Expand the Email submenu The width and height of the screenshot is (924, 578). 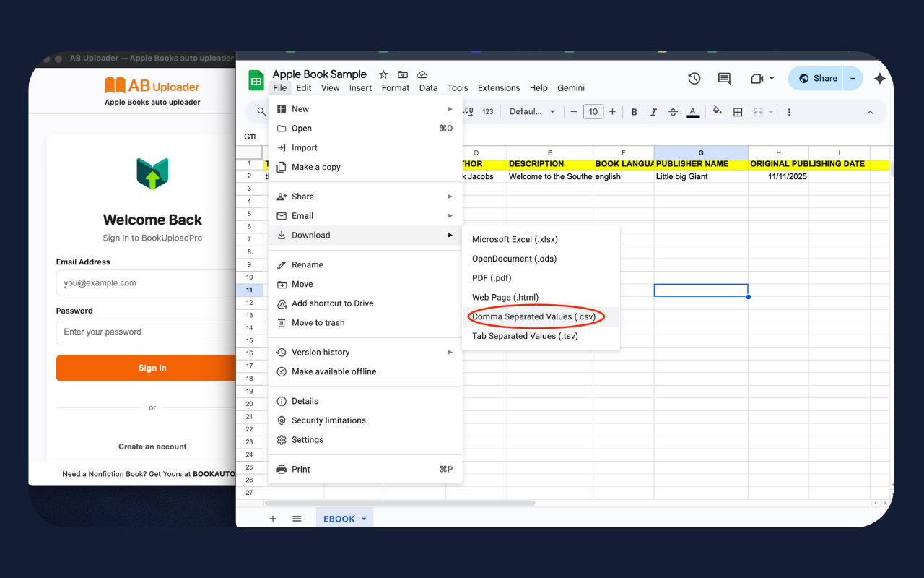click(365, 216)
